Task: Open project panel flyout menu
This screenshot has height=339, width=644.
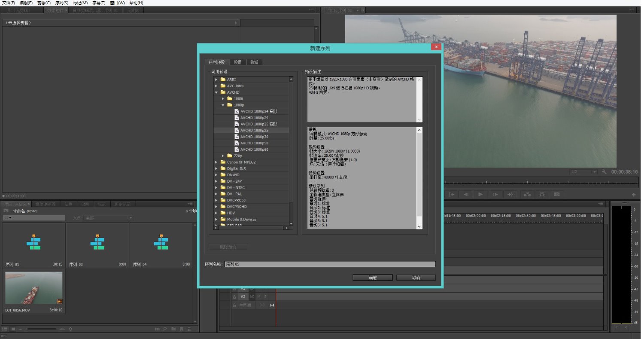Action: (x=190, y=204)
